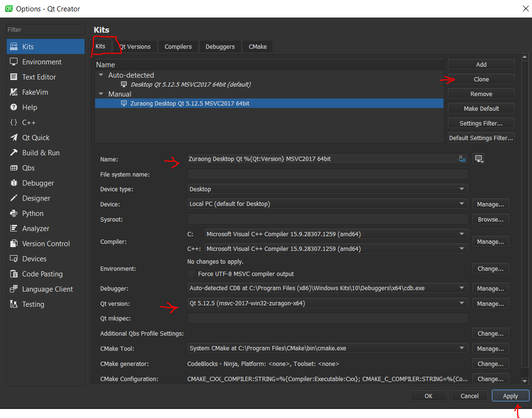Switch to the Kits tab
This screenshot has height=418, width=532.
[100, 46]
